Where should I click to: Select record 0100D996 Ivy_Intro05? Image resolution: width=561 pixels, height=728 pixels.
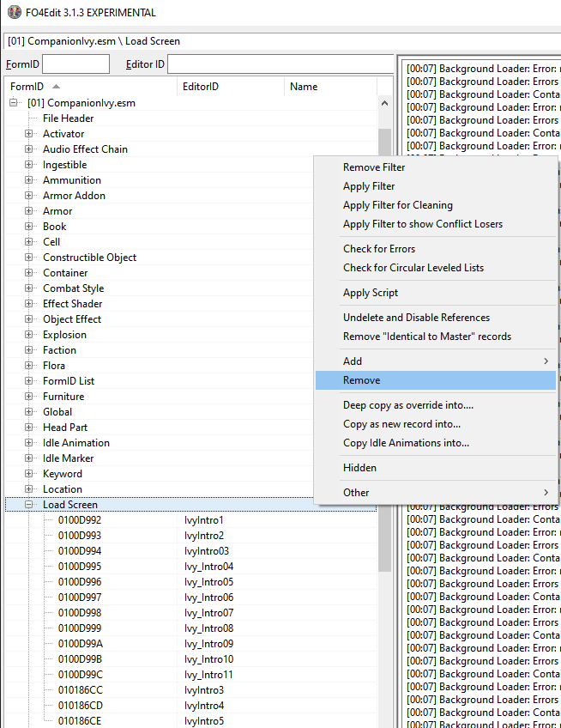190,582
